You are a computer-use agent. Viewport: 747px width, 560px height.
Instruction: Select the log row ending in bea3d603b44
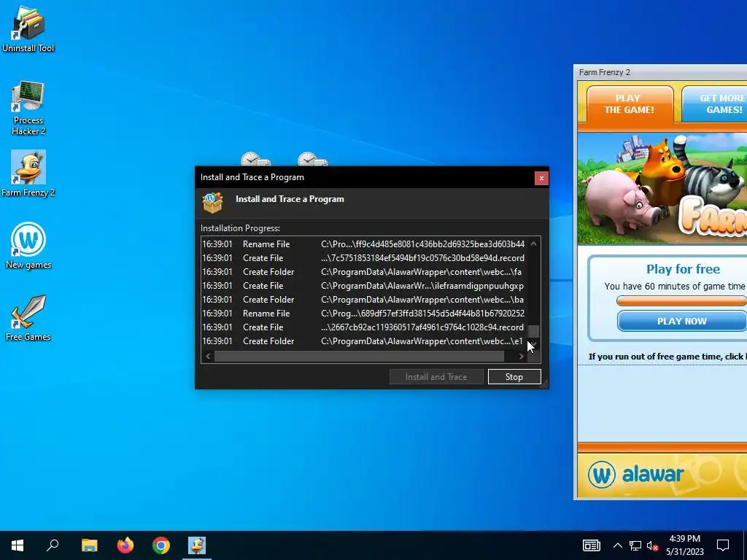tap(364, 244)
